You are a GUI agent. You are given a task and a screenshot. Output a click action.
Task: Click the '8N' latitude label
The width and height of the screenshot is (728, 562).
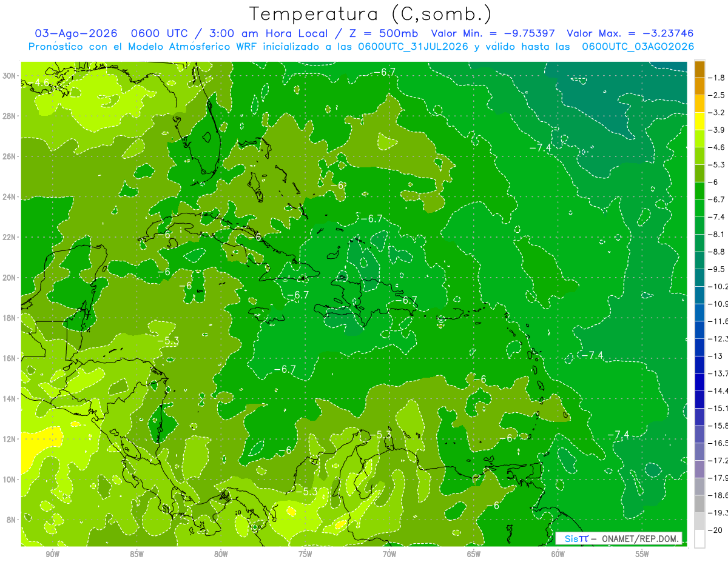click(12, 520)
